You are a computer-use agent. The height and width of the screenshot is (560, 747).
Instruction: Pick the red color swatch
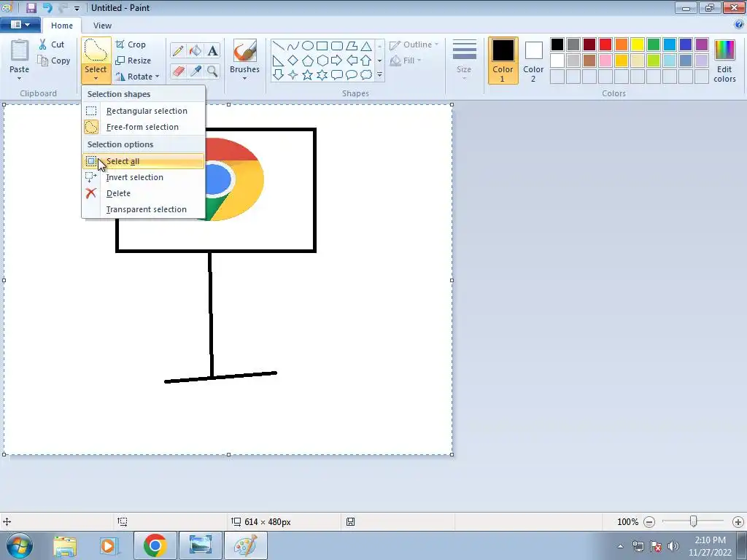pyautogui.click(x=605, y=44)
